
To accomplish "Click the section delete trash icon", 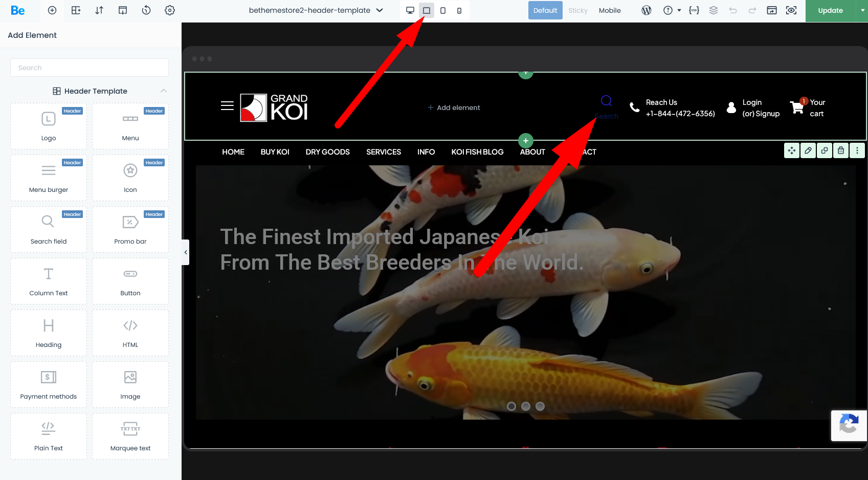I will (841, 150).
